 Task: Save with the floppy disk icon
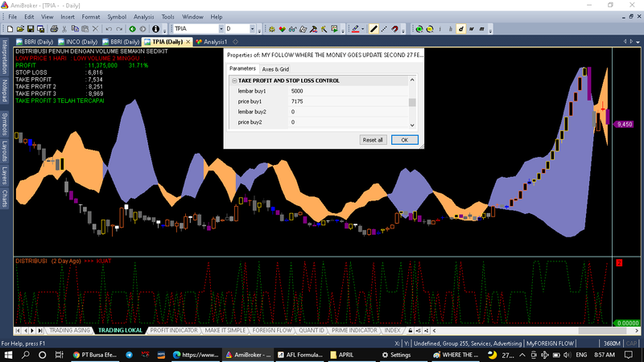[31, 29]
